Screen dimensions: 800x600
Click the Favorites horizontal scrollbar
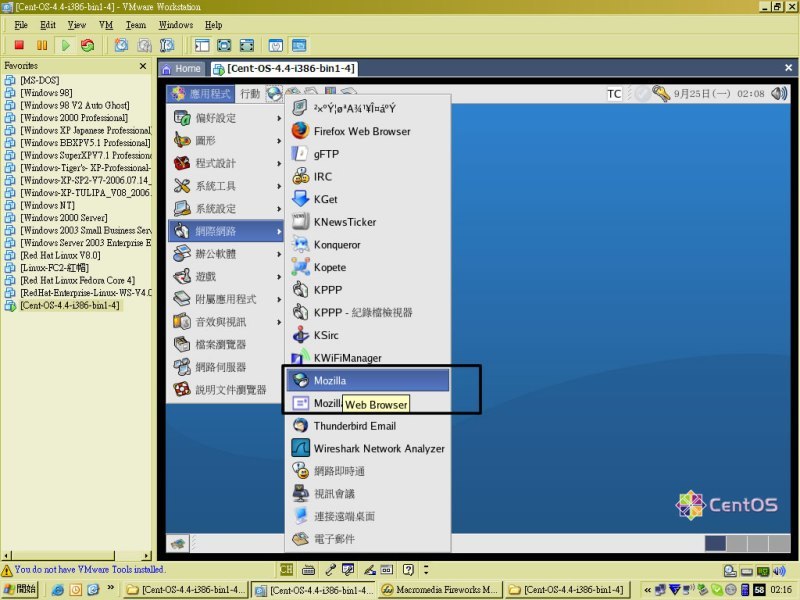(x=77, y=555)
